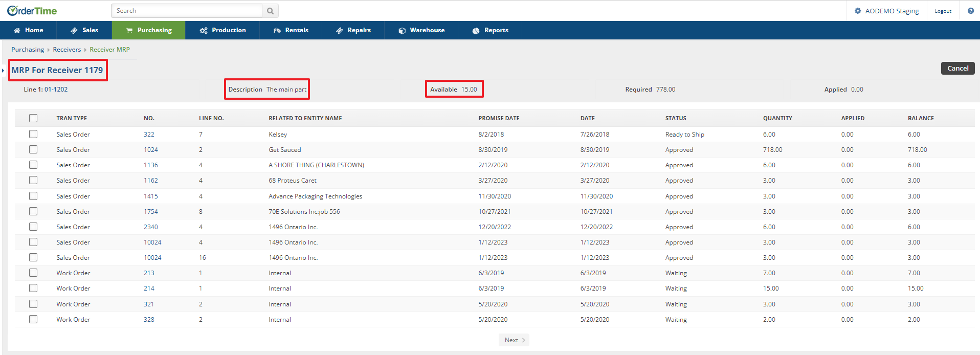Screen dimensions: 980x355
Task: Check the box for Work Order 213
Action: (33, 273)
